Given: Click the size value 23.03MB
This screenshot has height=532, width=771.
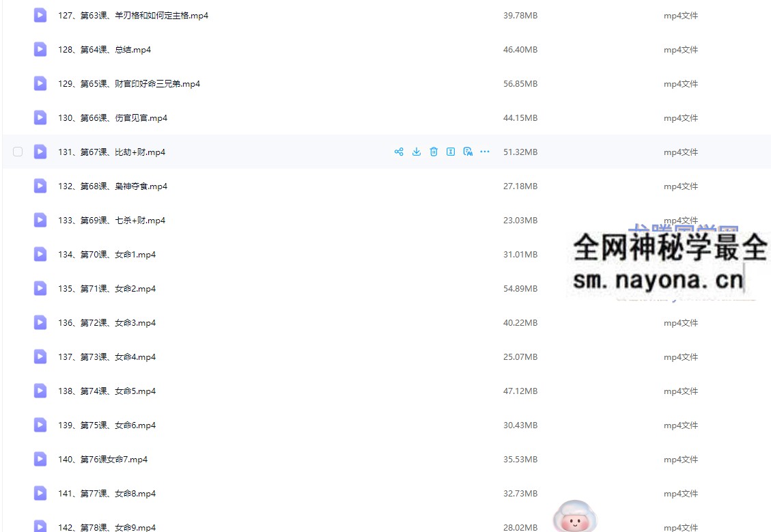Looking at the screenshot, I should pyautogui.click(x=520, y=221).
